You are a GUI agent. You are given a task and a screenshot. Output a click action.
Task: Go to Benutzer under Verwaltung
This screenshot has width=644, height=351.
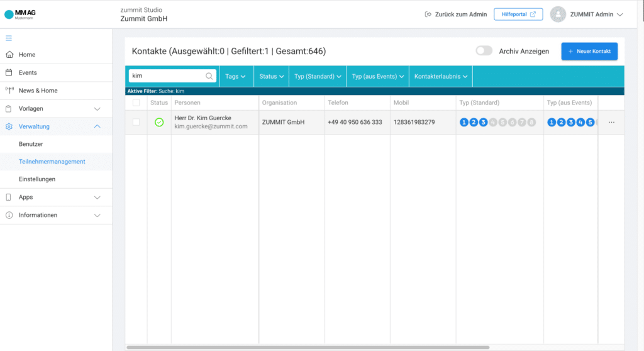coord(31,144)
